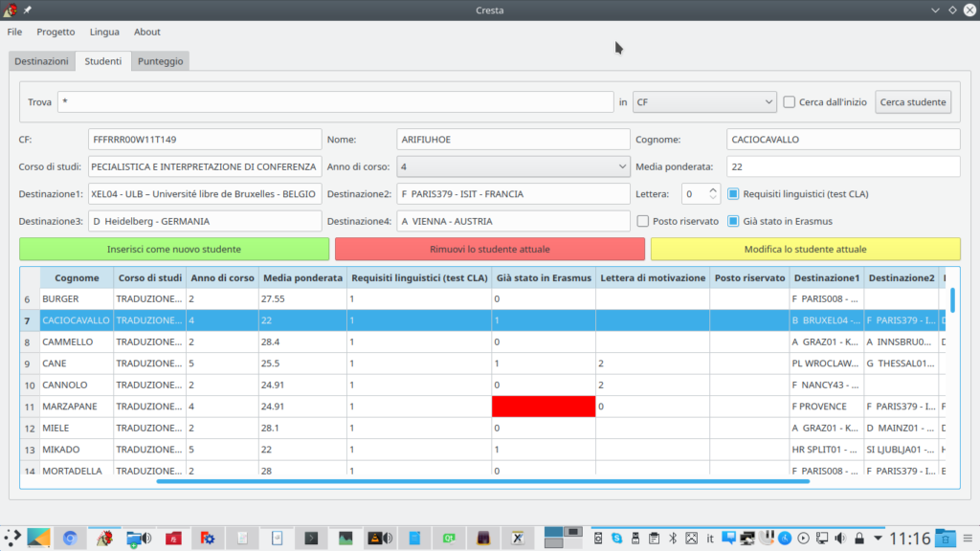Viewport: 980px width, 551px height.
Task: Select the CANNOLO row in the table
Action: pyautogui.click(x=481, y=385)
